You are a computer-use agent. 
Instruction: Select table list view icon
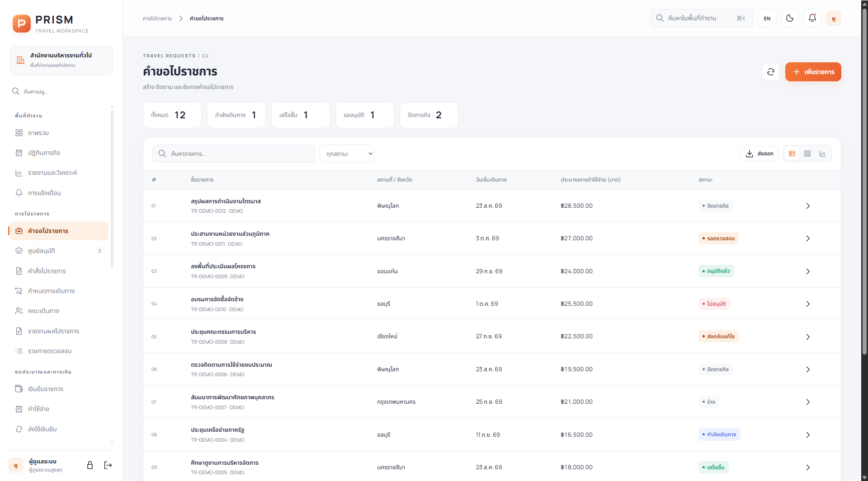792,154
